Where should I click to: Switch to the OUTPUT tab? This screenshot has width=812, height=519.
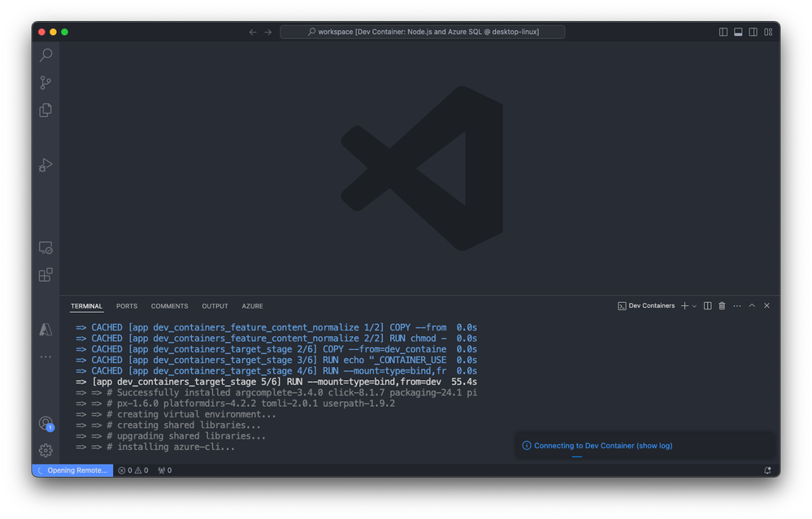point(215,306)
